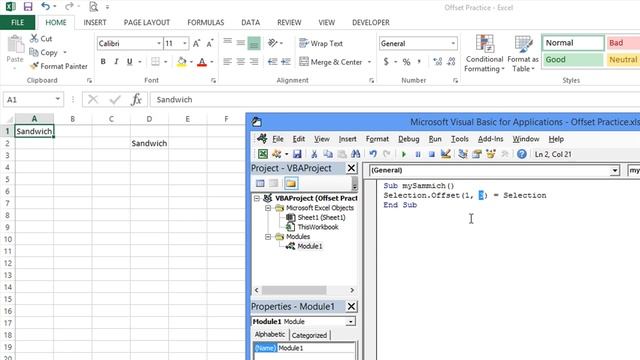640x360 pixels.
Task: Copy the selection using the ribbon's Copy command
Action: tap(44, 52)
